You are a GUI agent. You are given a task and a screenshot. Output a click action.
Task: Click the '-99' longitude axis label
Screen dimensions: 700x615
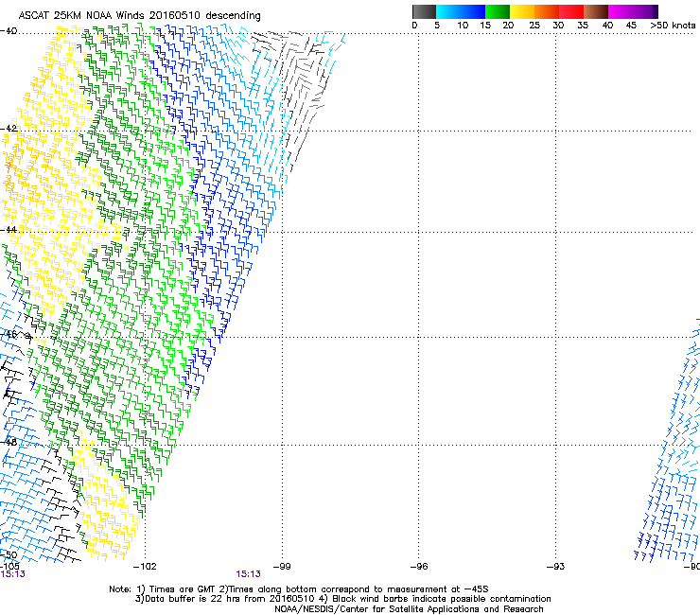282,567
